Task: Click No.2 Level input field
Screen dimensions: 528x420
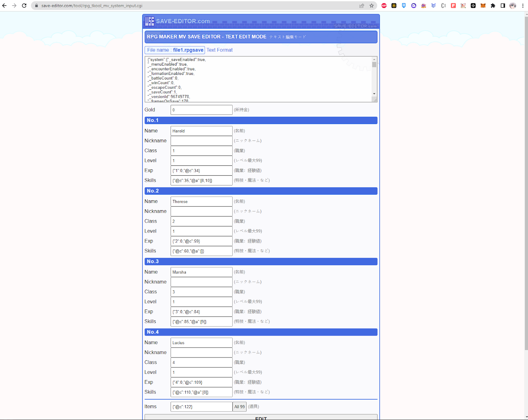Action: coord(201,231)
